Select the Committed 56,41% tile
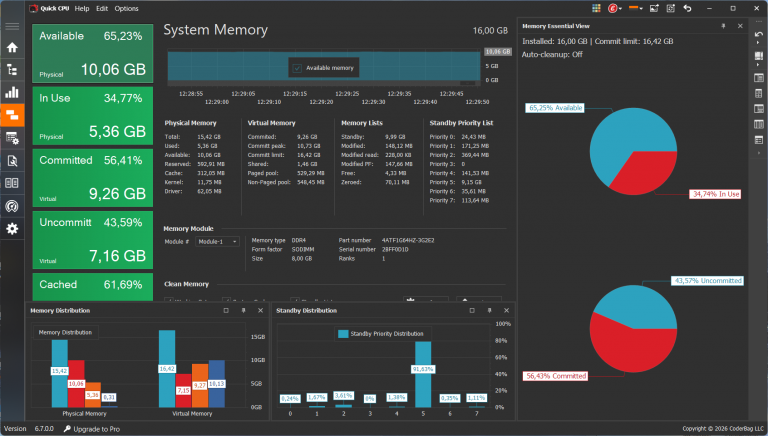The image size is (768, 436). pos(93,178)
